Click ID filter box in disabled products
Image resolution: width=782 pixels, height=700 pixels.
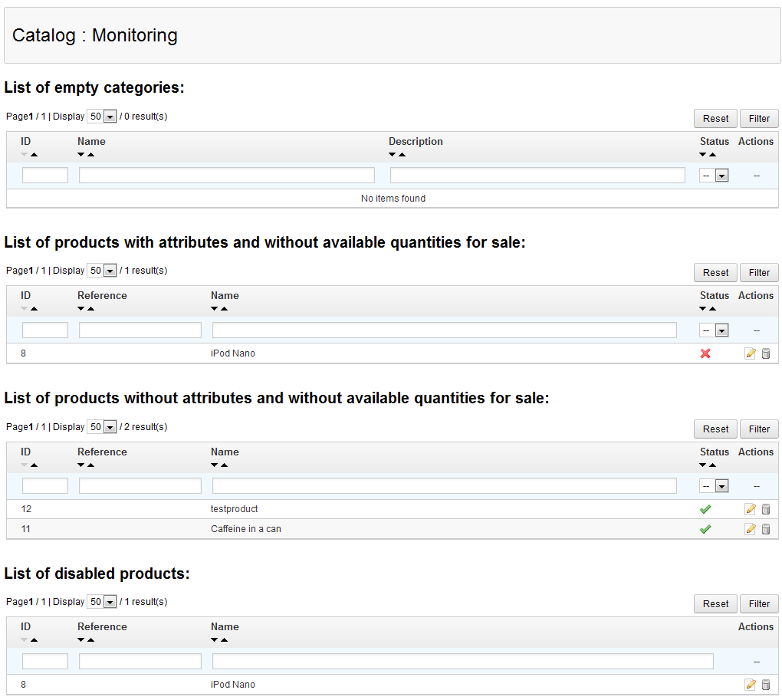(x=45, y=661)
